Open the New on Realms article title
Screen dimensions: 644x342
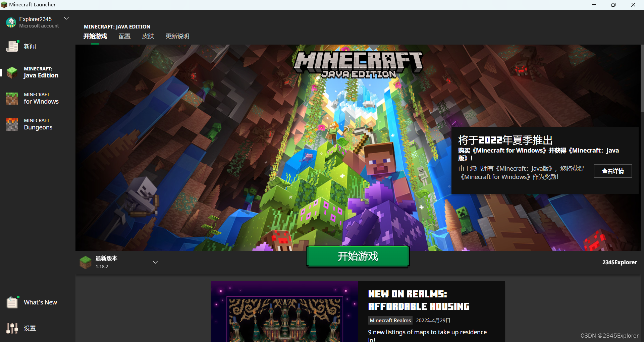click(x=419, y=300)
